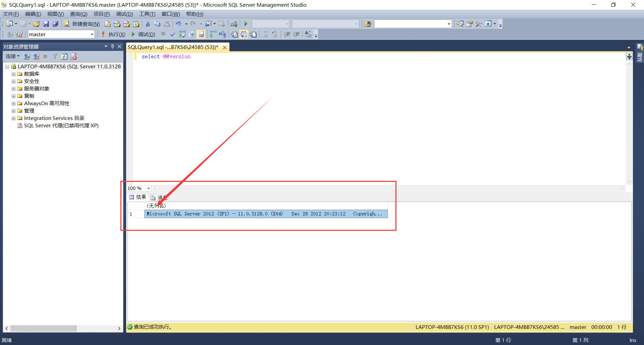644x345 pixels.
Task: Toggle Results to Text mode
Action: 234,34
